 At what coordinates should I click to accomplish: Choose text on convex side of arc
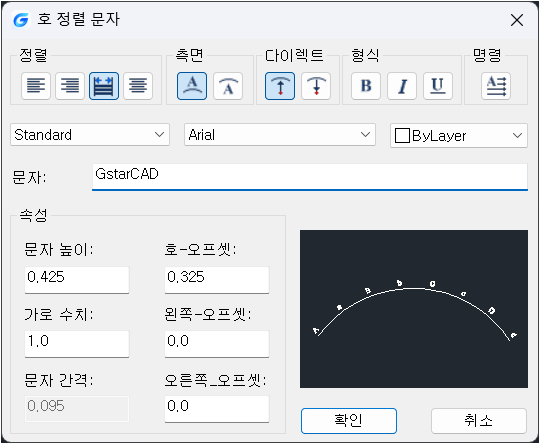(192, 86)
